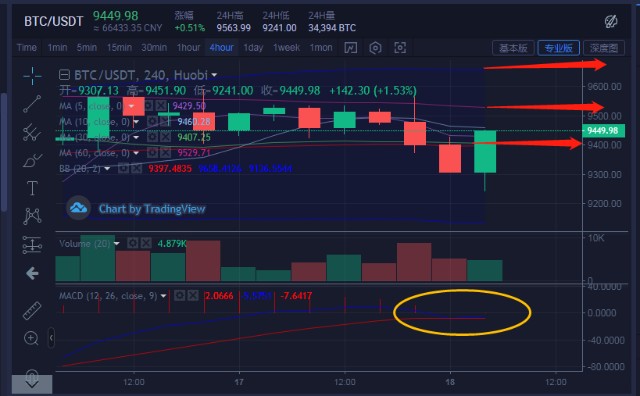This screenshot has height=396, width=640.
Task: Open the Chart by TradingView link
Action: [x=152, y=209]
